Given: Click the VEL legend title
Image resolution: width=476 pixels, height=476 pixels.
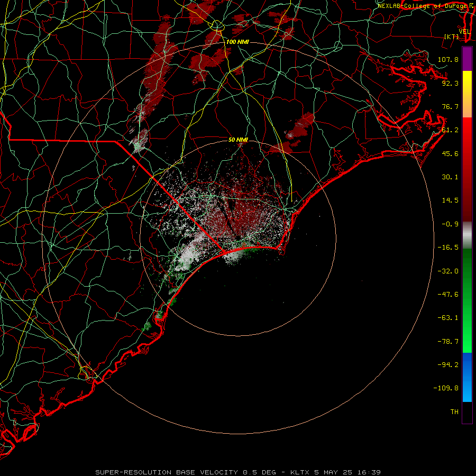Looking at the screenshot, I should point(464,32).
